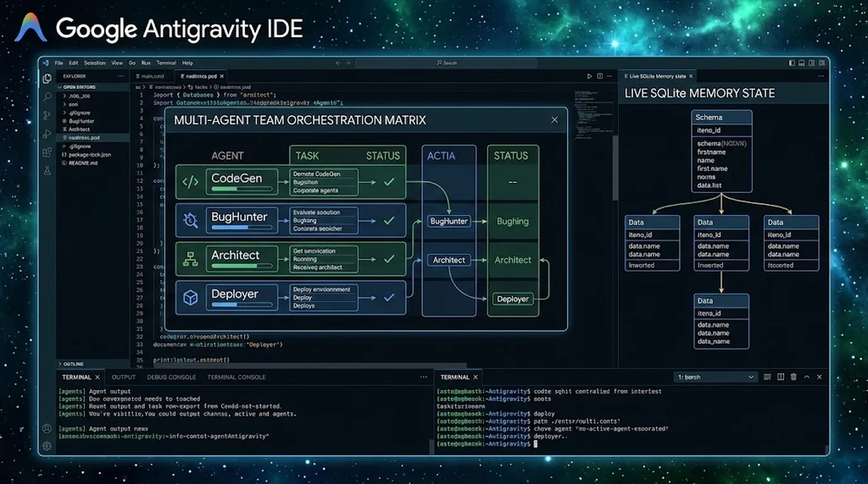Click the Architect hierarchy icon
Viewport: 868px width, 484px height.
pyautogui.click(x=191, y=258)
